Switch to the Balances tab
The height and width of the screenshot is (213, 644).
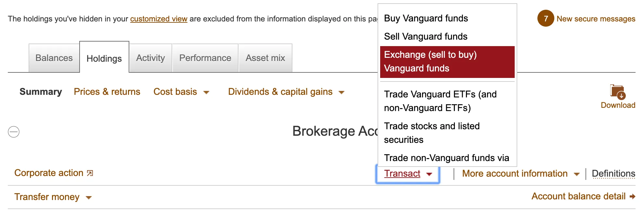pyautogui.click(x=54, y=58)
